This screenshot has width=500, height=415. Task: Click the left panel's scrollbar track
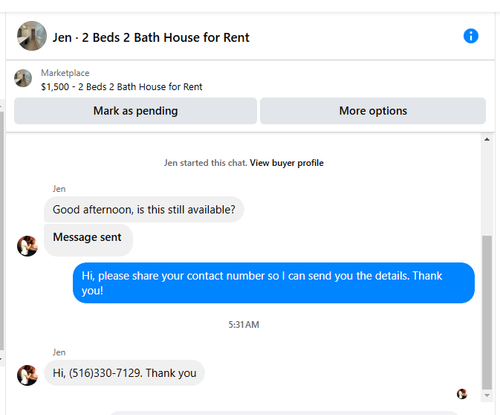(x=2, y=230)
